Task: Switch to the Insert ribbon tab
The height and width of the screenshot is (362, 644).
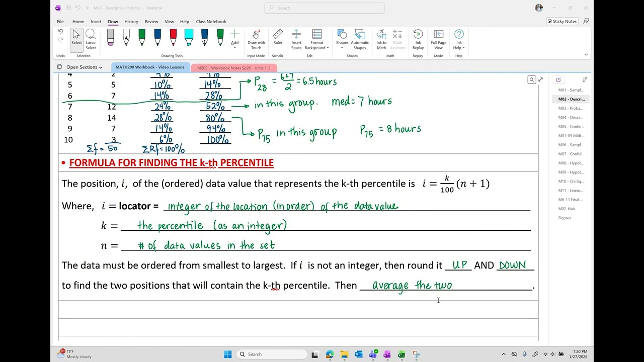Action: (x=96, y=22)
